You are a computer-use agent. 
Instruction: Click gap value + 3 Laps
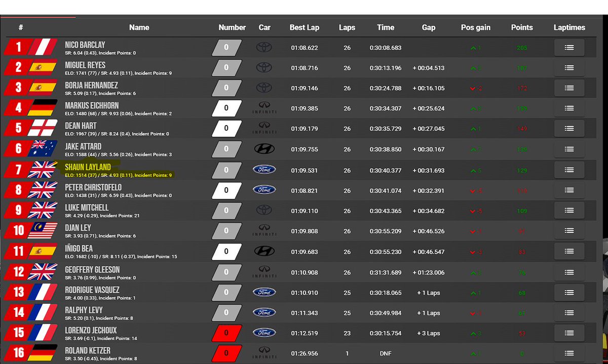click(x=429, y=333)
